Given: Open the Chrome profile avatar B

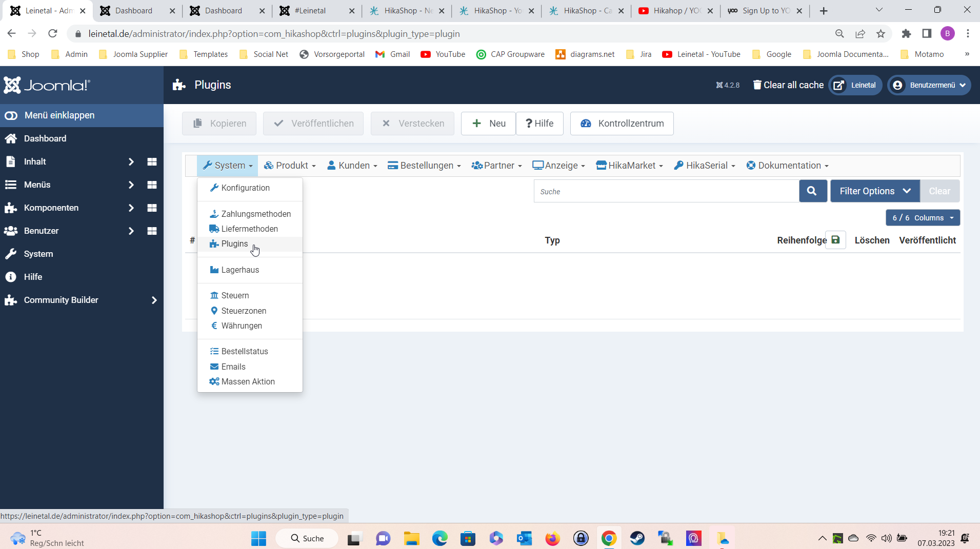Looking at the screenshot, I should (948, 34).
